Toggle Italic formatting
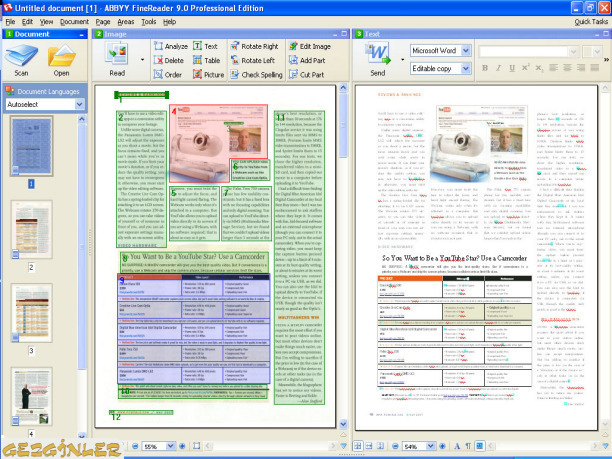This screenshot has width=612, height=459. (x=498, y=68)
